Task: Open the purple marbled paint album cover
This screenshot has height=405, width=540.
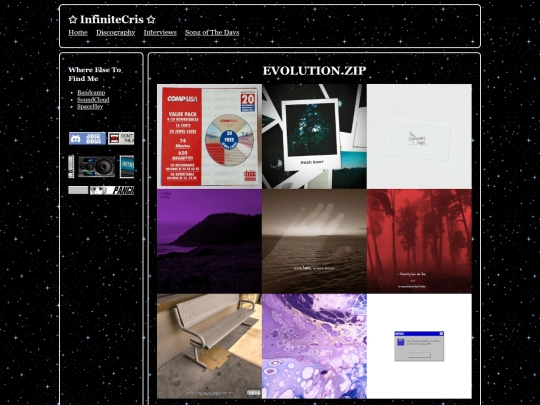Action: tap(314, 346)
